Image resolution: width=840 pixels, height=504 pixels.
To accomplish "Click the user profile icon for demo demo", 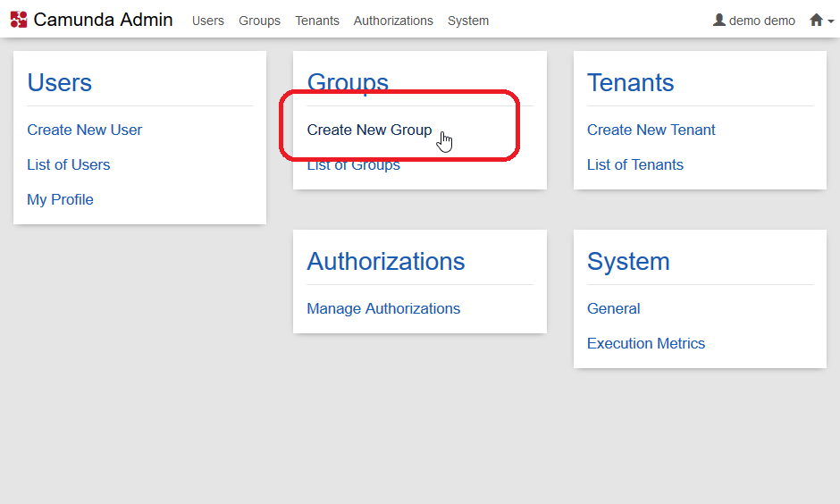I will click(719, 20).
